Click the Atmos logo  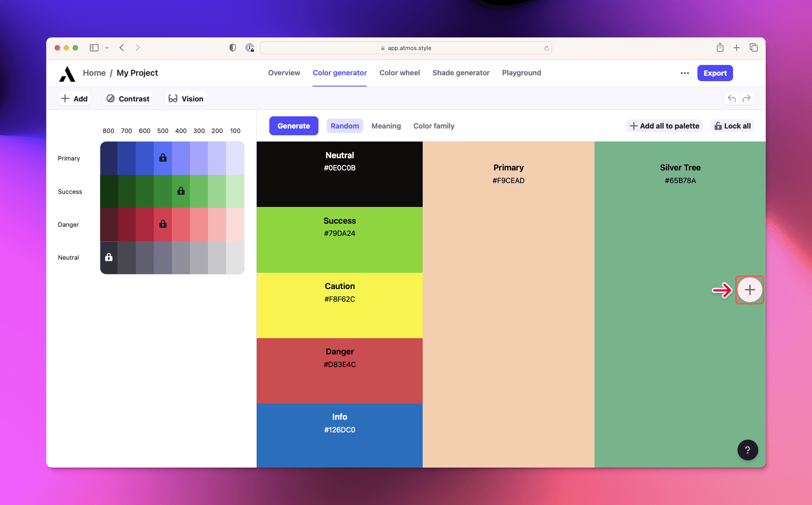(67, 73)
